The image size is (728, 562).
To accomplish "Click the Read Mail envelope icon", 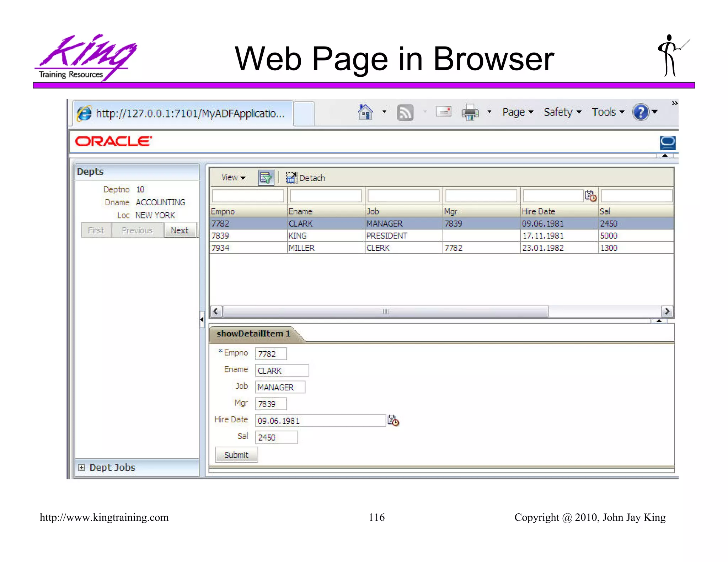I will 443,112.
